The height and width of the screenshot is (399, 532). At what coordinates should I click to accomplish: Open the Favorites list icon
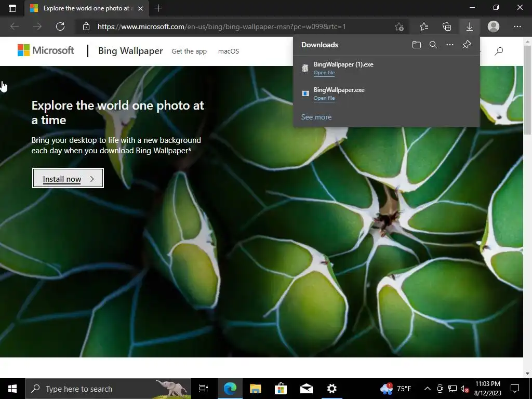(424, 26)
